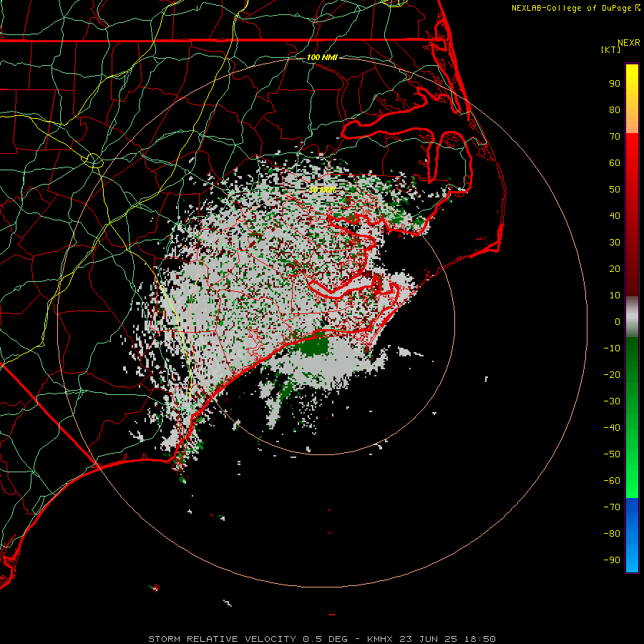Image resolution: width=644 pixels, height=644 pixels.
Task: Pick the gray zero-velocity segment of the color bar
Action: coord(632,317)
